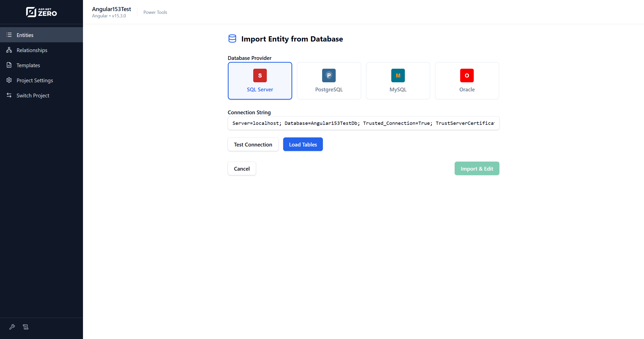Image resolution: width=644 pixels, height=339 pixels.
Task: Go to Relationships in the sidebar
Action: (41, 50)
